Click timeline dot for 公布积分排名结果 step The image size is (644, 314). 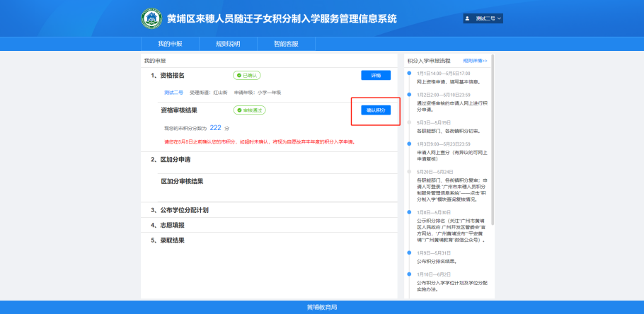tap(408, 252)
